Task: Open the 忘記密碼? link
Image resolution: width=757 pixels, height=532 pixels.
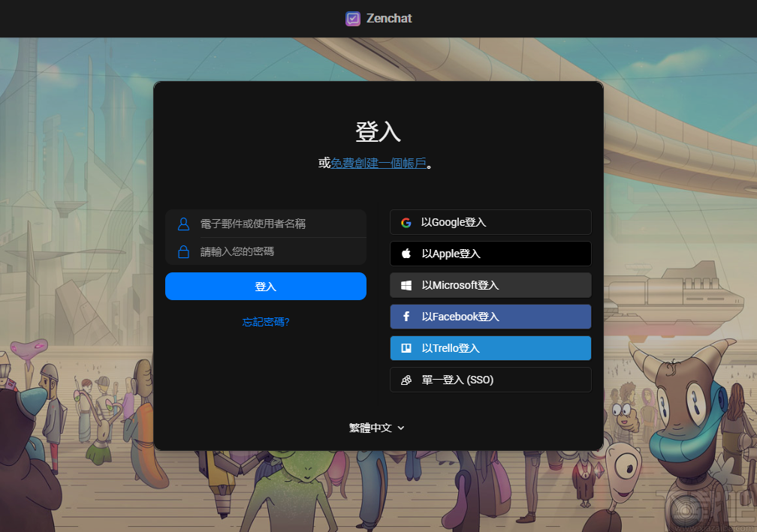Action: point(266,322)
